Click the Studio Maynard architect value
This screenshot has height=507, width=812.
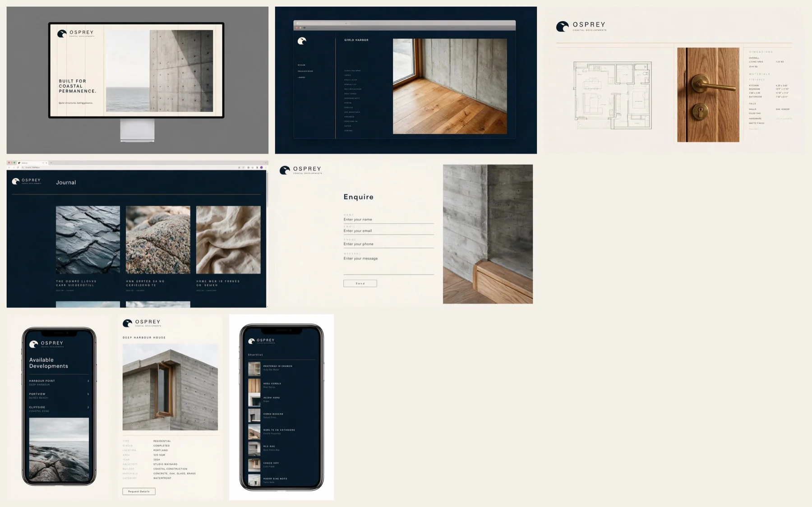(x=166, y=464)
